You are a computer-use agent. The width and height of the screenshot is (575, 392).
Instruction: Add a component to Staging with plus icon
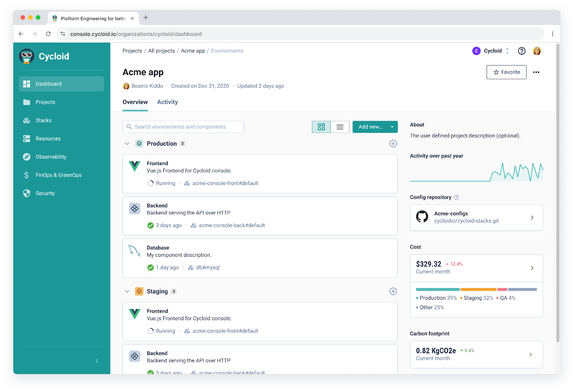(393, 291)
